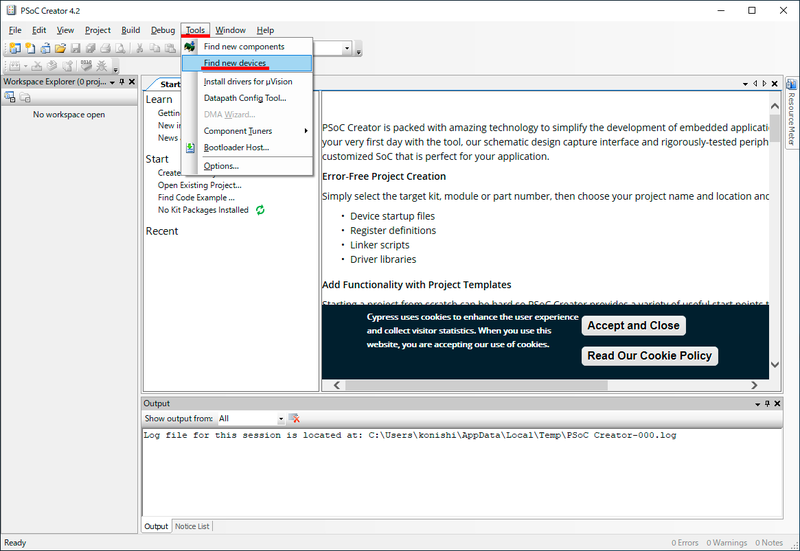This screenshot has height=551, width=800.
Task: Close the Output panel
Action: [778, 404]
